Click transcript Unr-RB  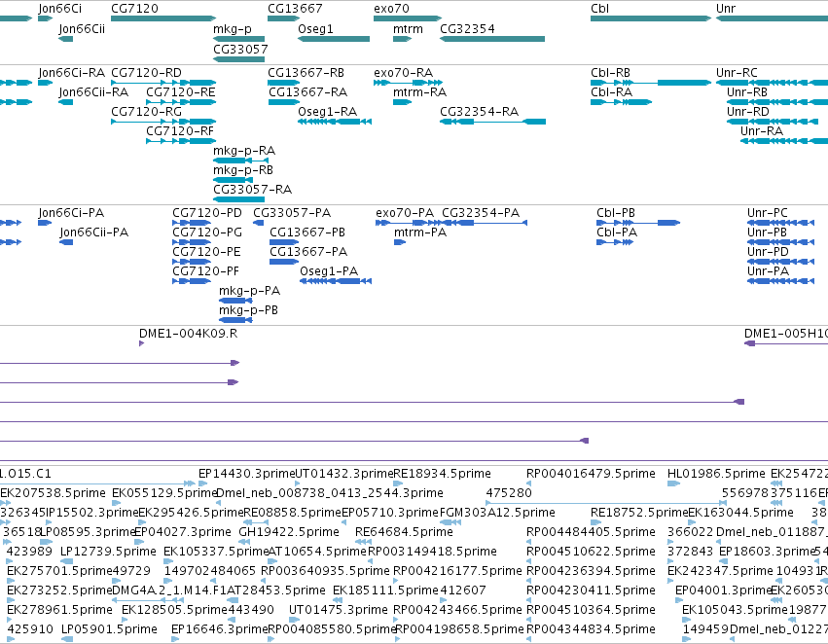coord(777,102)
